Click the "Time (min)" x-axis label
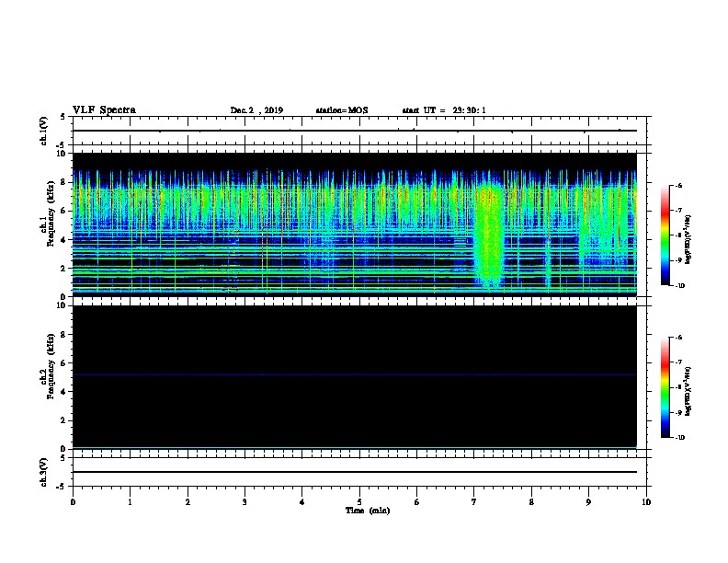 pos(368,511)
